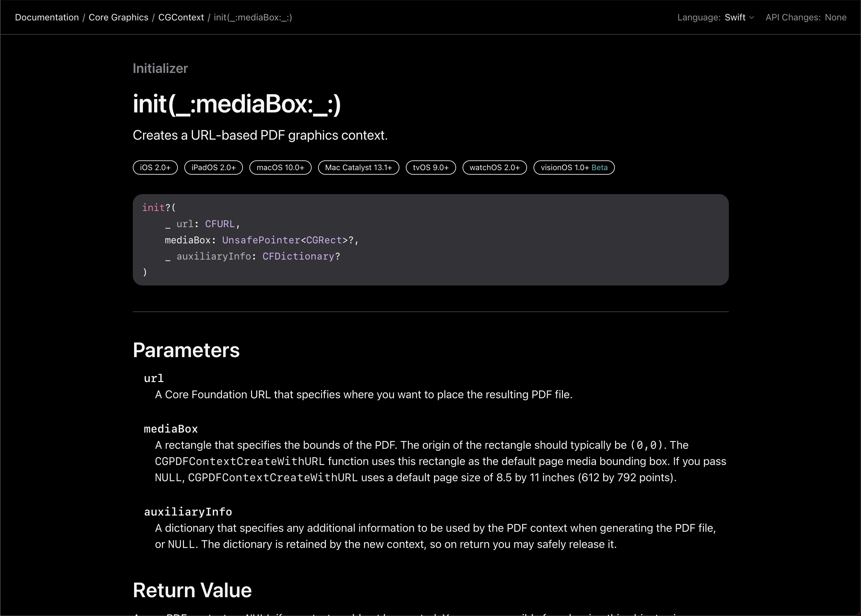861x616 pixels.
Task: Click the iPadOS 2.0+ availability badge
Action: (213, 168)
